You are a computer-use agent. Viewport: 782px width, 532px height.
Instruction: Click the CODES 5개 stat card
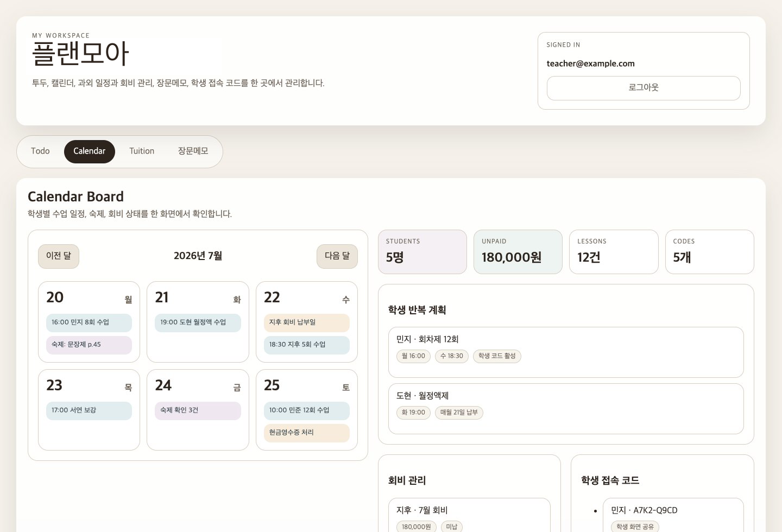point(710,252)
